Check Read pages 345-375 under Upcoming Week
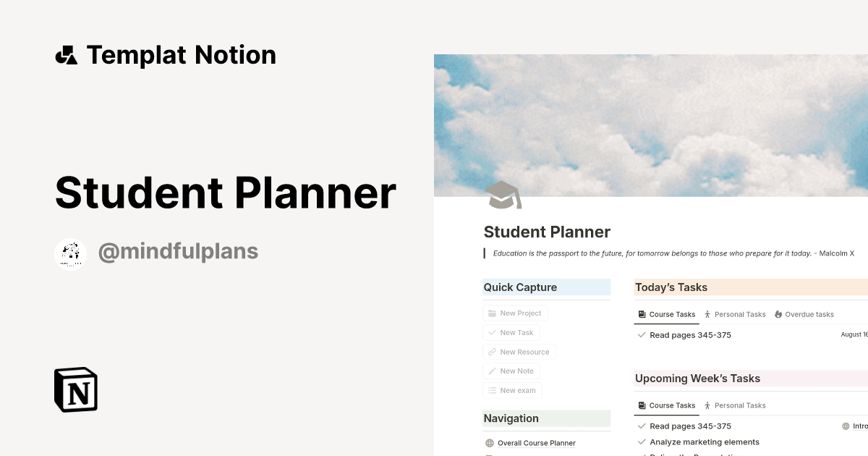 pos(642,426)
